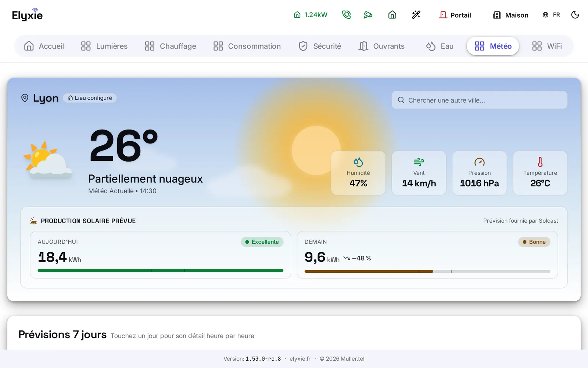Viewport: 588px width, 368px height.
Task: Click the Prévision fournie par Solcast text
Action: point(520,221)
